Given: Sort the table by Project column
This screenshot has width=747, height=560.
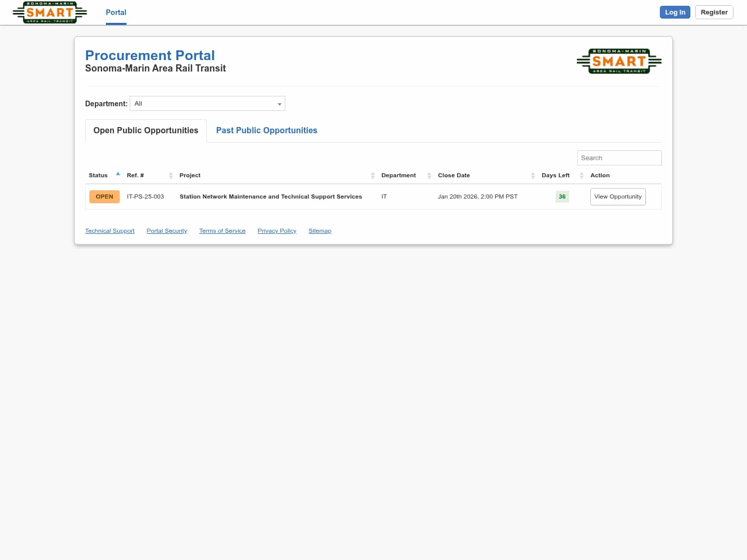Looking at the screenshot, I should pos(372,175).
